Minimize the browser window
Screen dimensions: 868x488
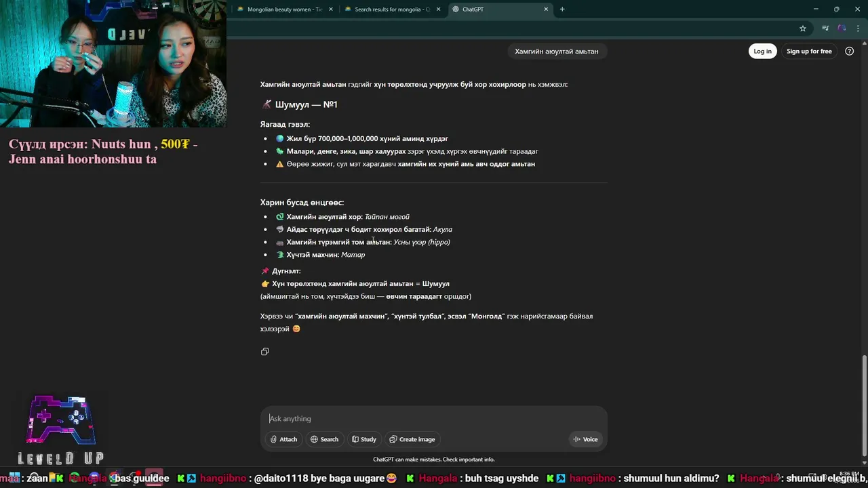pos(816,9)
